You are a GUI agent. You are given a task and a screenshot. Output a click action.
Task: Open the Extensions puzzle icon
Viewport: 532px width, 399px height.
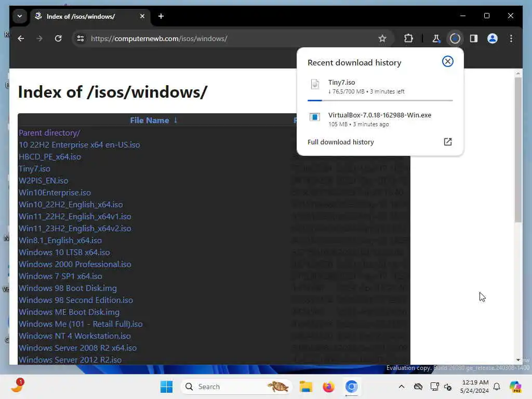408,38
